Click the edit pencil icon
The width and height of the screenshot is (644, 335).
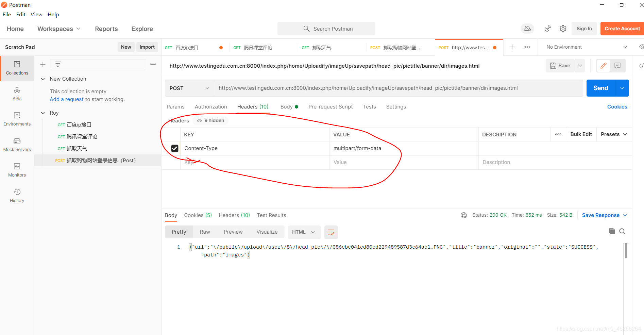604,66
